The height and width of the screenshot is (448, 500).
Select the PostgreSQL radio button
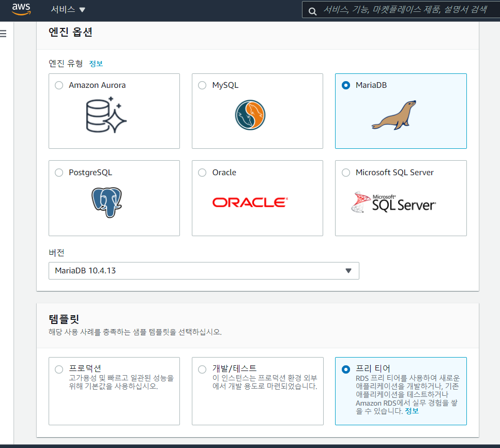coord(59,173)
